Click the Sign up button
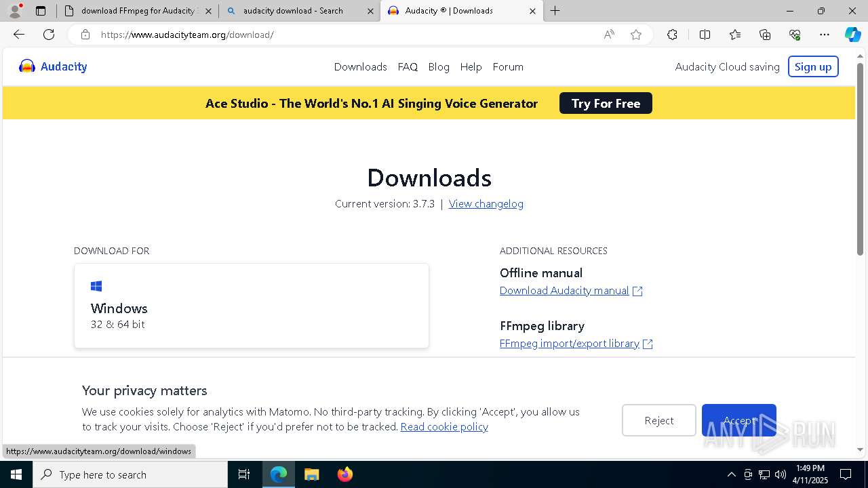 point(813,66)
